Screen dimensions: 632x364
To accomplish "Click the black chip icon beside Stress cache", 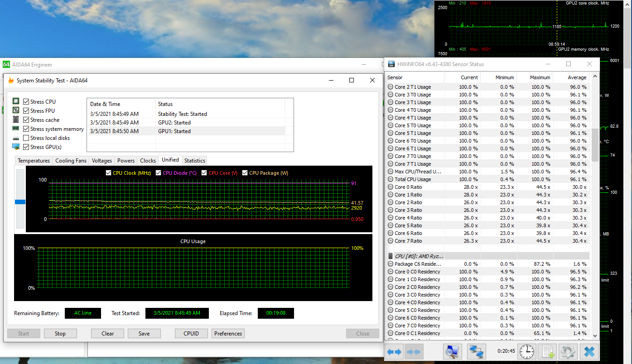I will [x=16, y=120].
